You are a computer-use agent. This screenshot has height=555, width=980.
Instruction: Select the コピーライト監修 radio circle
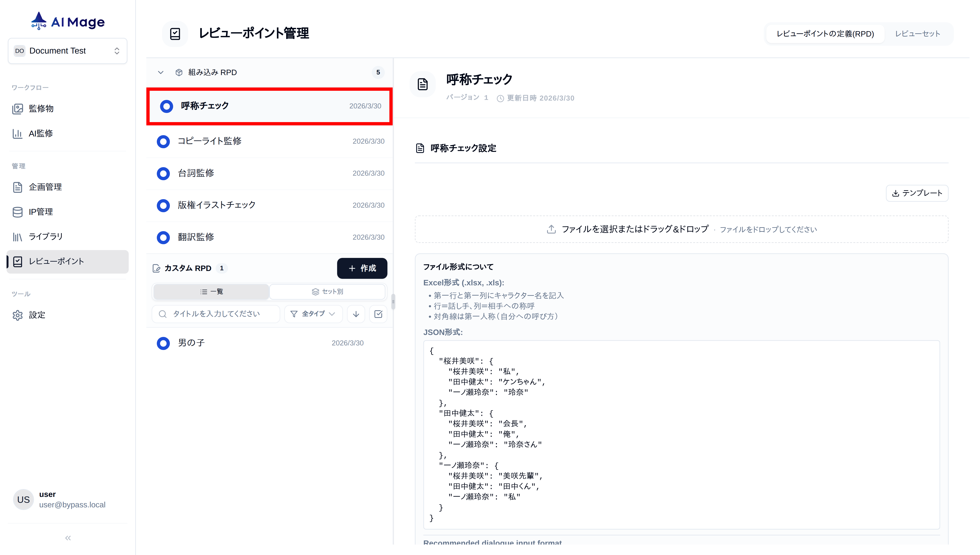pos(163,141)
